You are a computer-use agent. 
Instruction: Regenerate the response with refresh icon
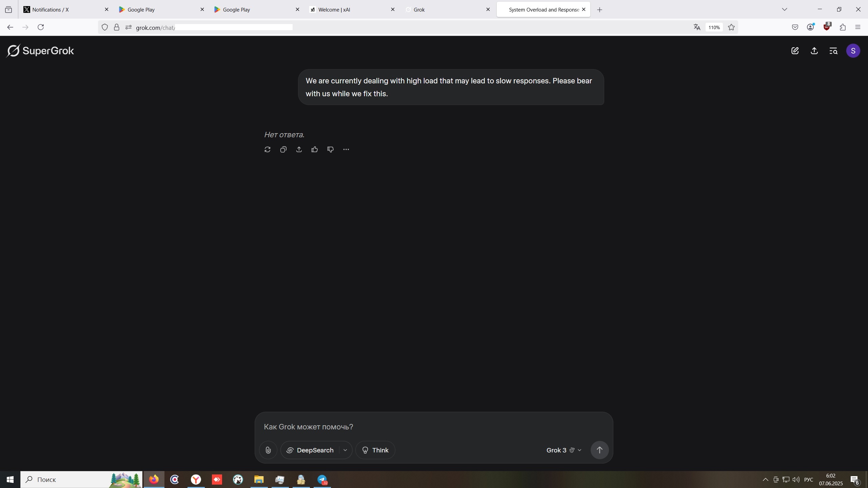tap(267, 149)
